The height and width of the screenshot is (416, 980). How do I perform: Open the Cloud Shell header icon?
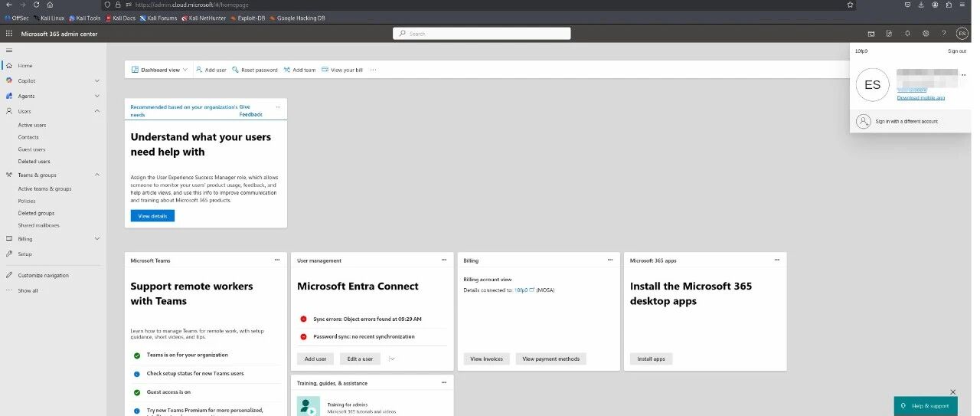point(871,34)
